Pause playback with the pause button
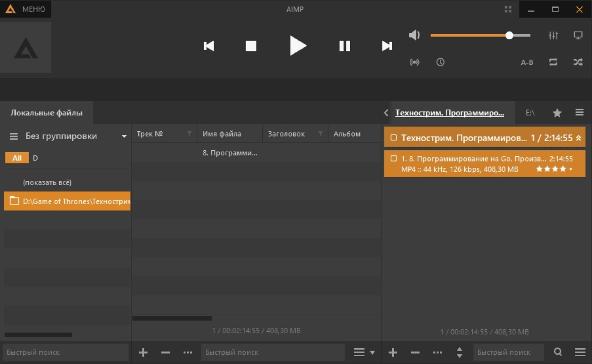Screen dimensions: 592x364 click(x=345, y=46)
